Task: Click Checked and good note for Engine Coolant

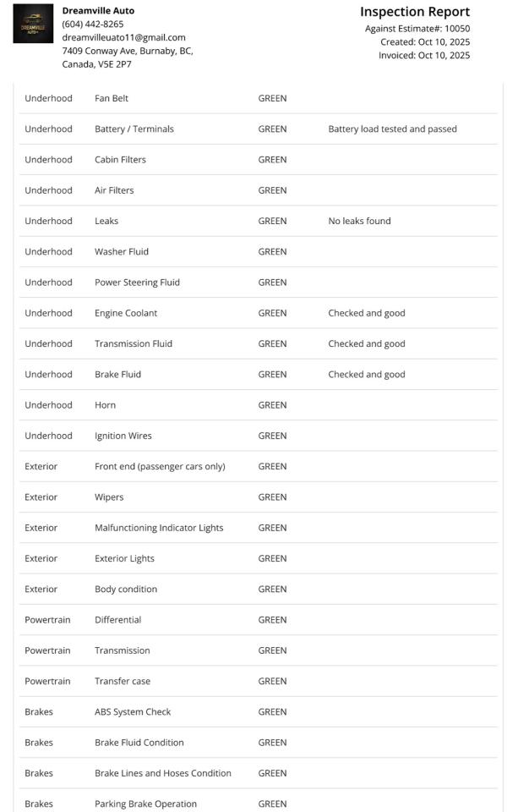Action: point(367,313)
